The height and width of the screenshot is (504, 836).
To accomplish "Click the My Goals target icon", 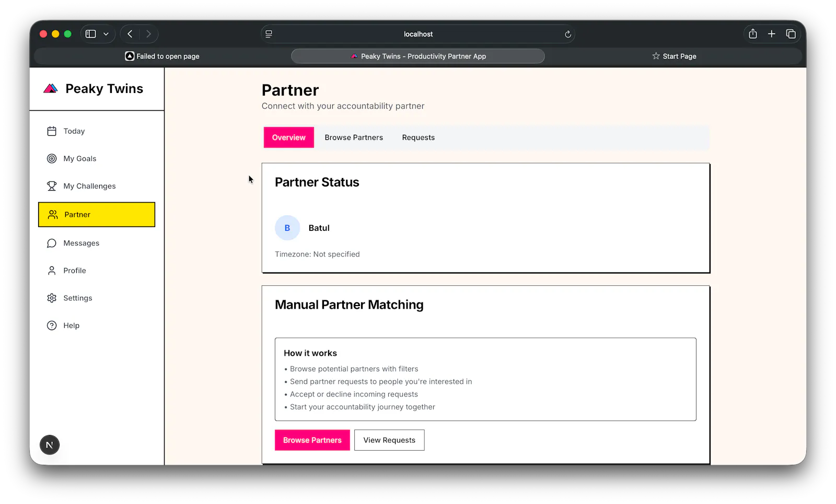I will point(52,159).
